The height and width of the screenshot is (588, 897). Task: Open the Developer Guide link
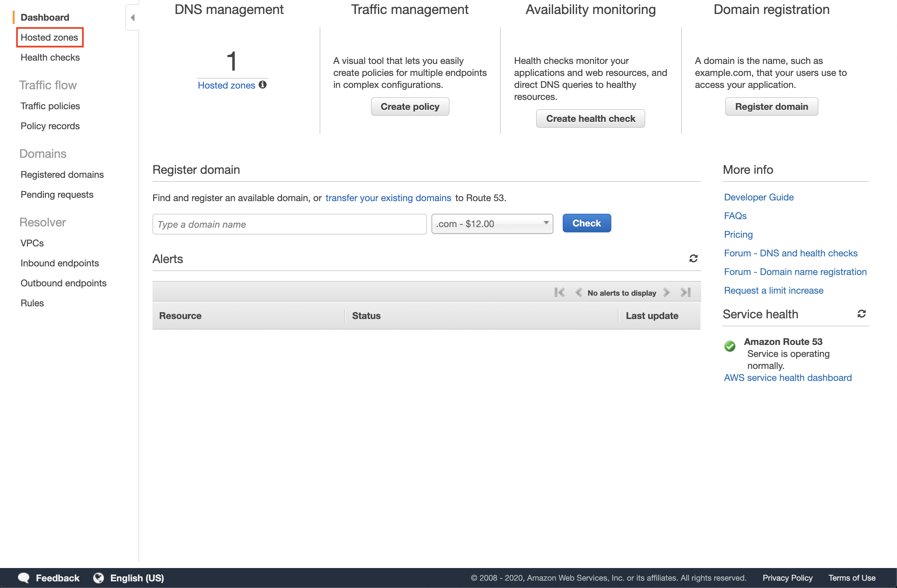(x=758, y=197)
